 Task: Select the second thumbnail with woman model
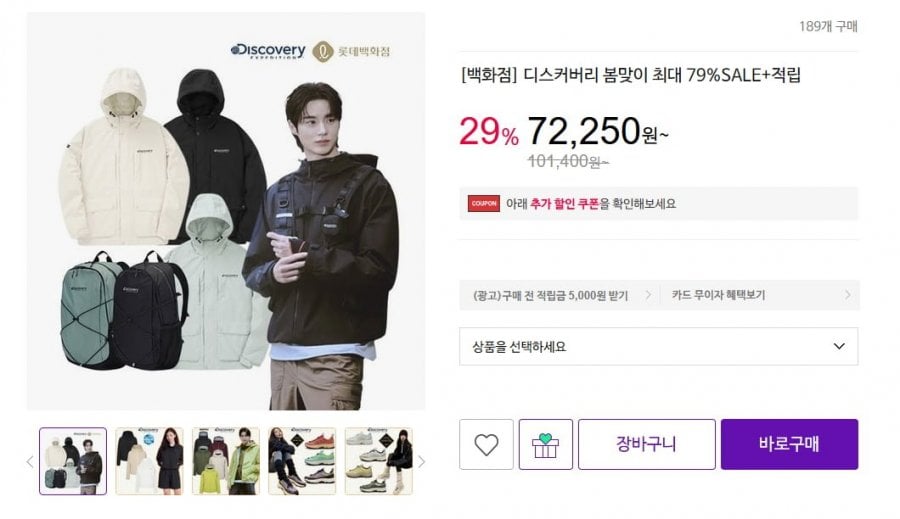(x=149, y=461)
